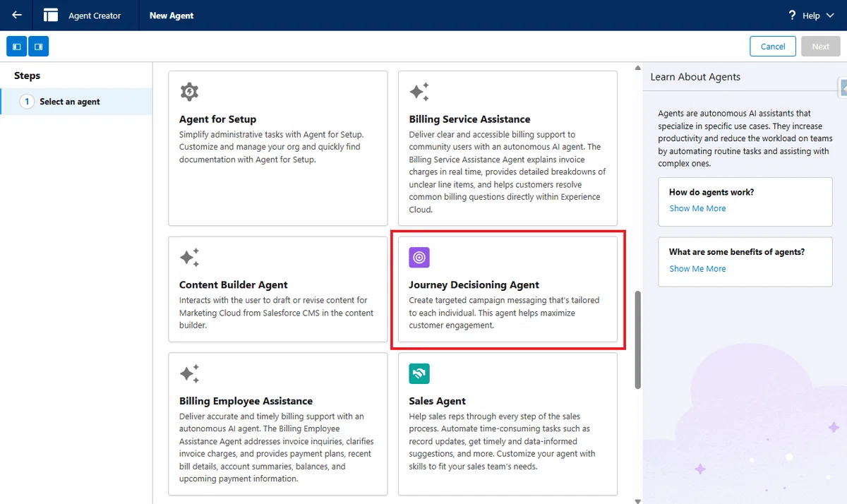This screenshot has width=847, height=504.
Task: Select the Journey Decisioning Agent title
Action: click(x=474, y=285)
